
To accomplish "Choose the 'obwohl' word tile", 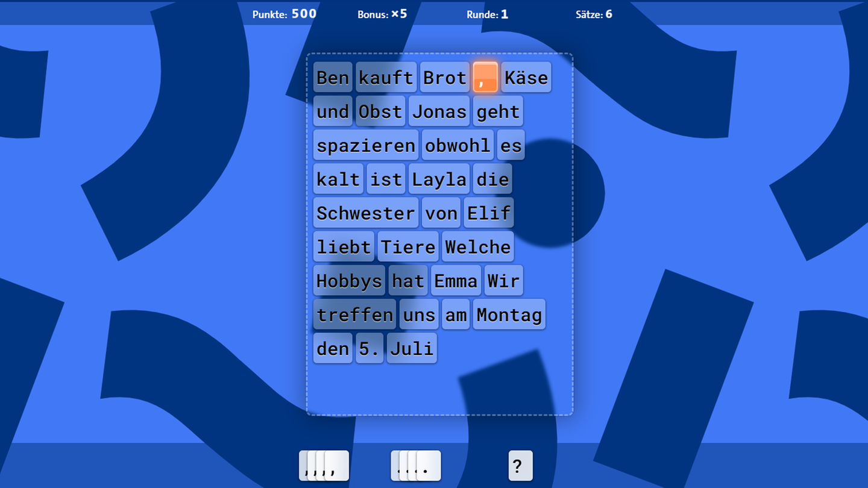I will (x=458, y=145).
